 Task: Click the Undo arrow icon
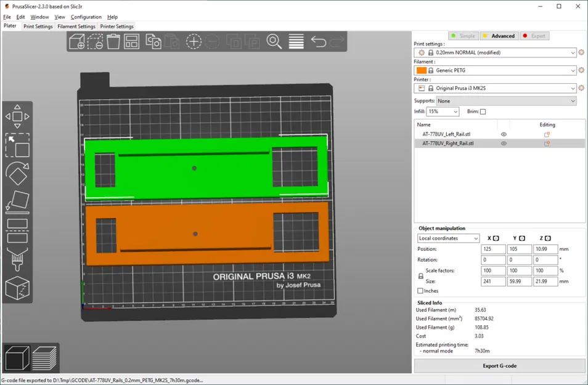pos(318,41)
